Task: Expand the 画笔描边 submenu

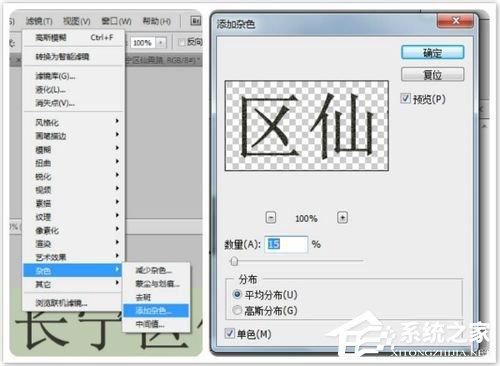Action: [x=73, y=136]
